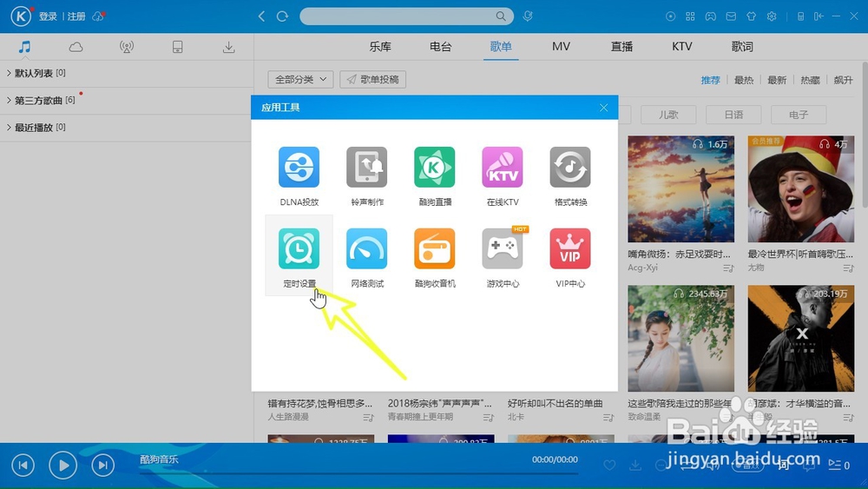The image size is (868, 489).
Task: Open 游戏中心 game center
Action: [x=502, y=257]
